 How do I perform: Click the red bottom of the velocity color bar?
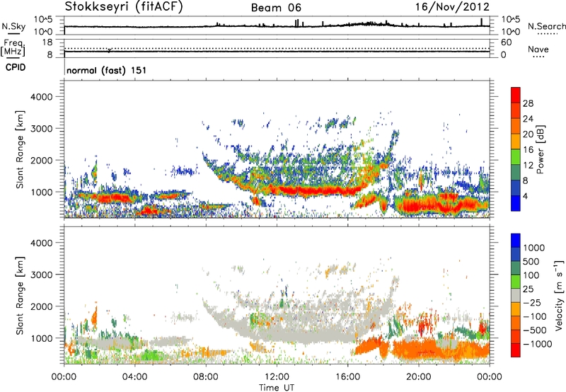pyautogui.click(x=516, y=350)
